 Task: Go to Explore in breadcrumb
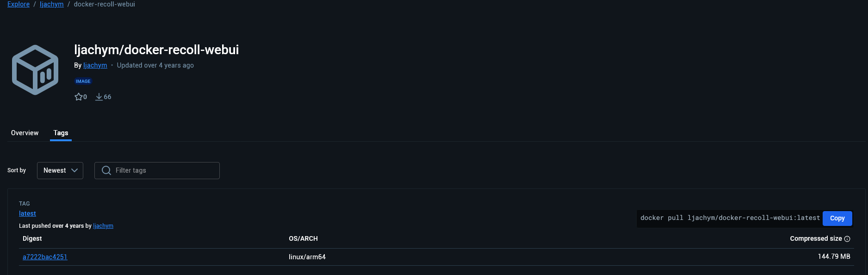coord(19,4)
